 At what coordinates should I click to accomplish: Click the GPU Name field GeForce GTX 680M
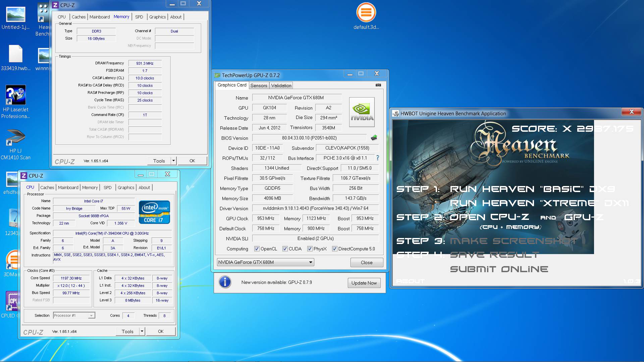pyautogui.click(x=297, y=98)
